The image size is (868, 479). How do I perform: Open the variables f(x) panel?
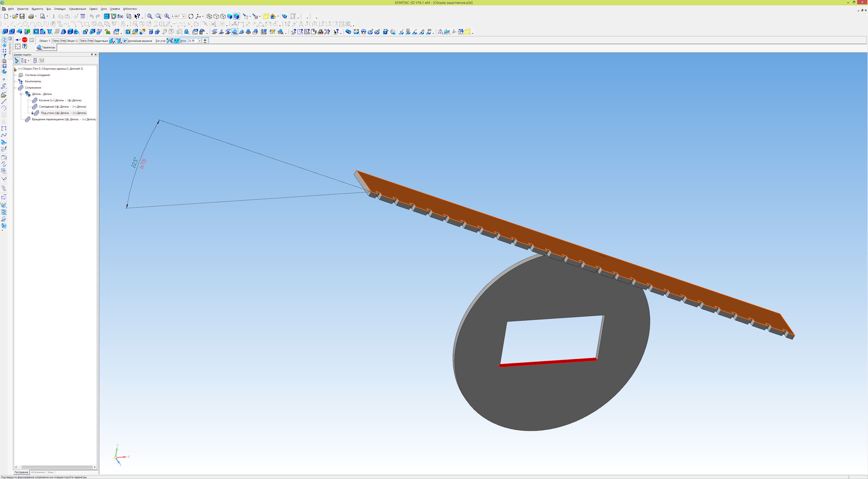point(120,16)
